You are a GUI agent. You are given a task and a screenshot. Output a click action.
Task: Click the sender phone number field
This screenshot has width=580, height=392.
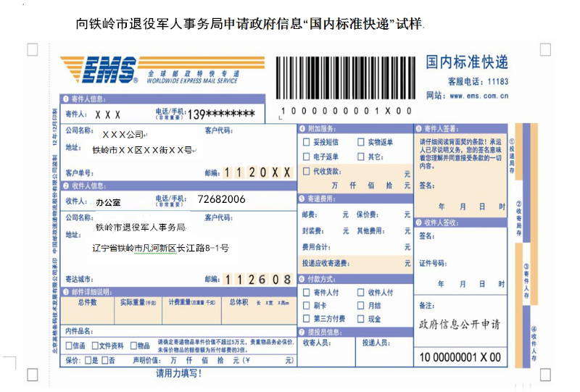221,114
